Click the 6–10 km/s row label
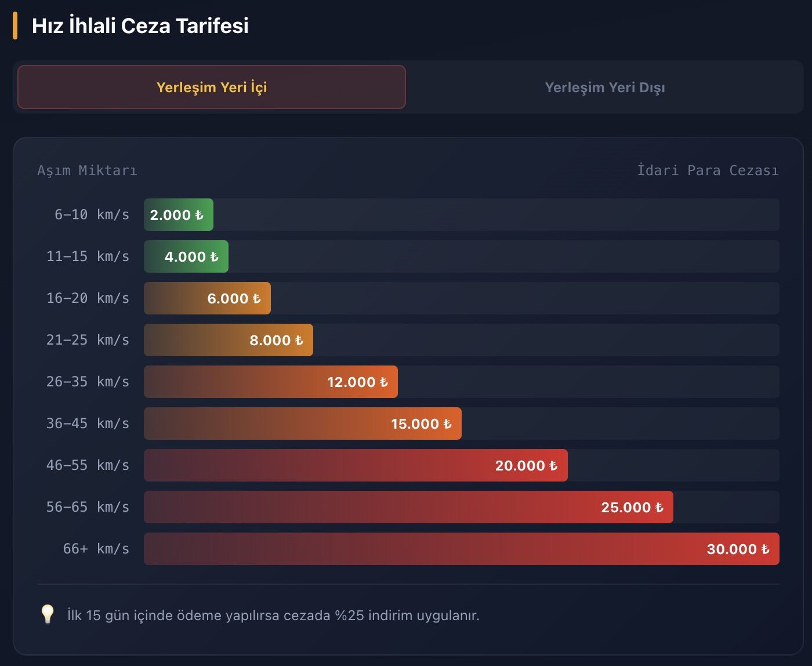 92,215
